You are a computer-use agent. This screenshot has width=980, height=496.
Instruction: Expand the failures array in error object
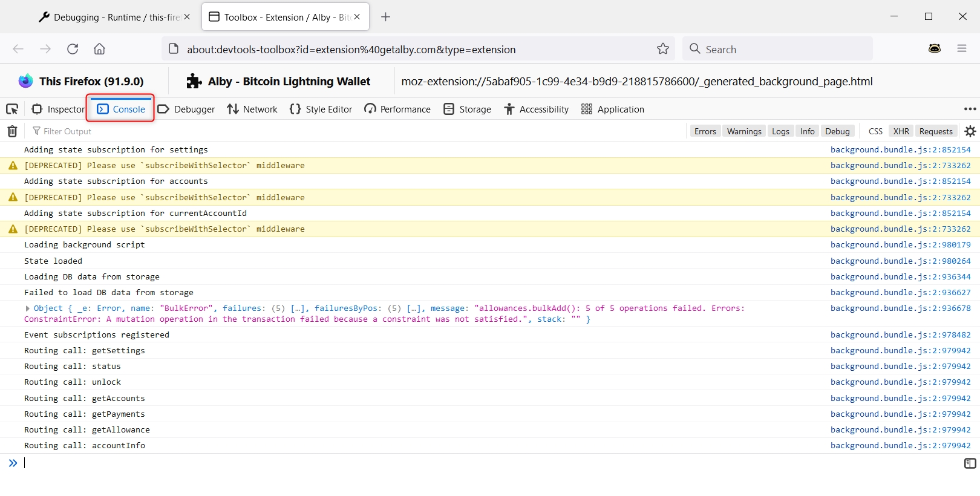pyautogui.click(x=298, y=308)
